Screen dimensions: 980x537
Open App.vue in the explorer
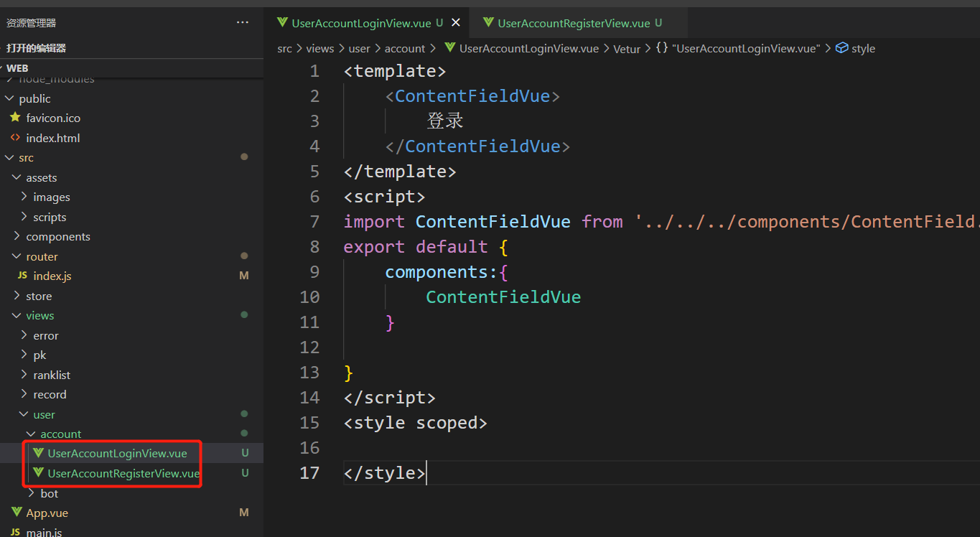(x=47, y=513)
